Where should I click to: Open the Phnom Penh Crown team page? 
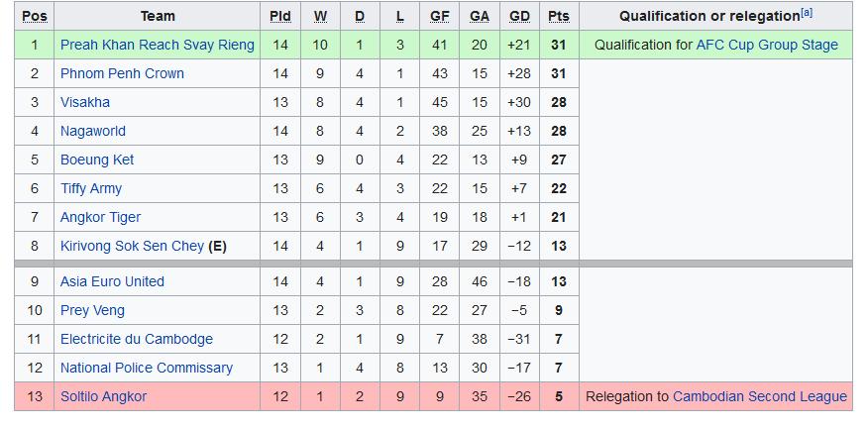pyautogui.click(x=122, y=73)
